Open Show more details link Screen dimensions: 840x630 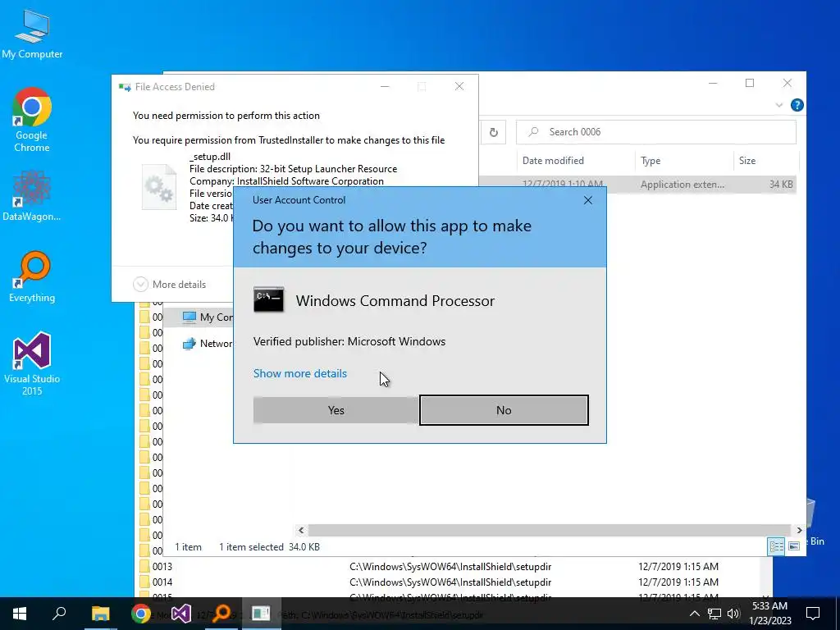pyautogui.click(x=300, y=373)
